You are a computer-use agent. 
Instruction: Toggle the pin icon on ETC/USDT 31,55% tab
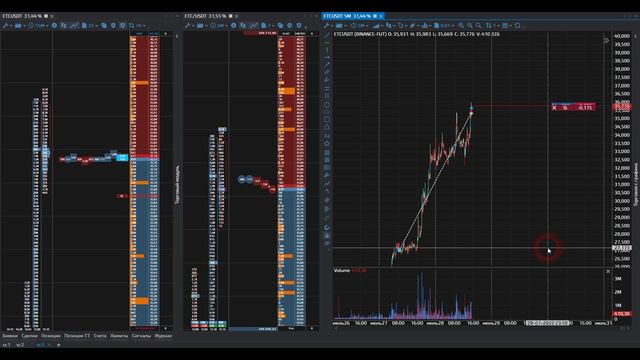tap(231, 16)
